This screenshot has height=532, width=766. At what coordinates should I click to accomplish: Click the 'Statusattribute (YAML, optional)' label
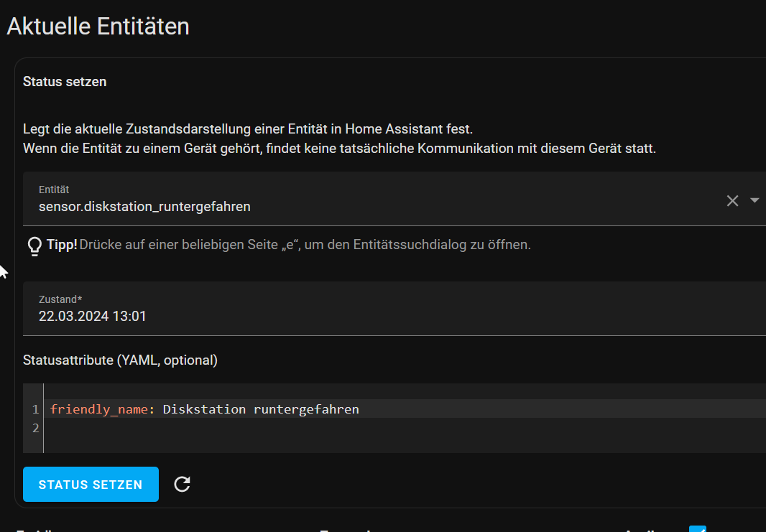120,360
